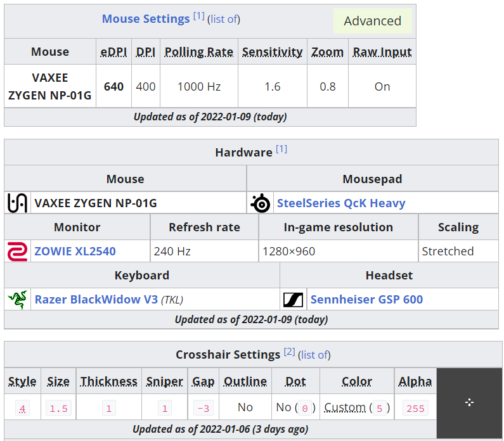Open the Sennheiser GSP 600 link
This screenshot has height=441, width=504.
[366, 299]
